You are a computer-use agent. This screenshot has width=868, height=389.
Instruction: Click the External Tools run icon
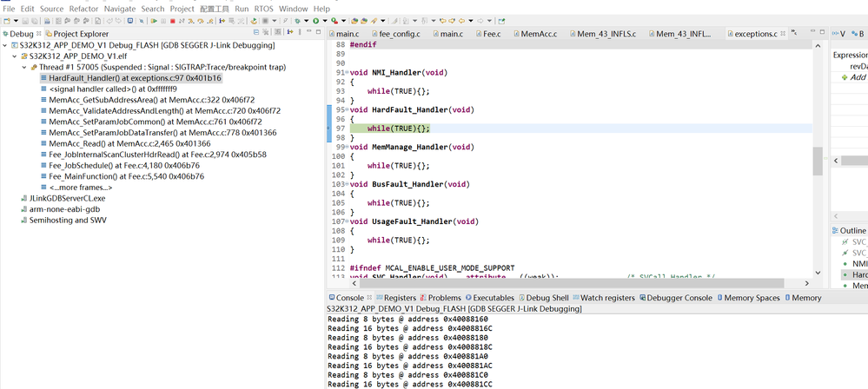[x=335, y=21]
